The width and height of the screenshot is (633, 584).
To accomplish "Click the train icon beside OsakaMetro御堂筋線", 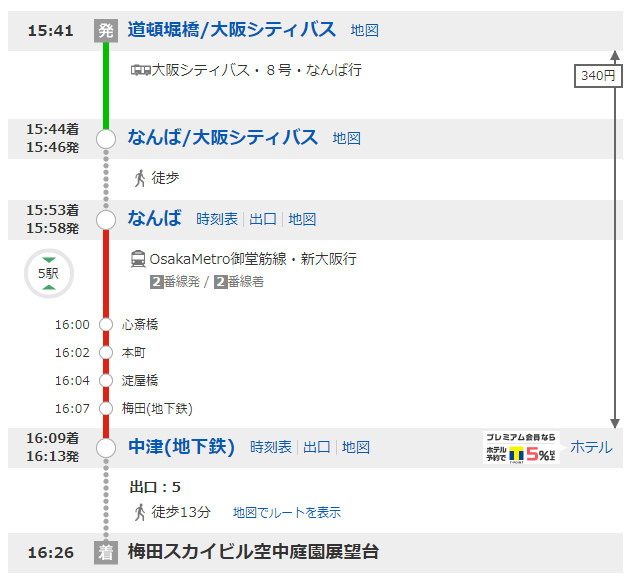I will tap(138, 259).
